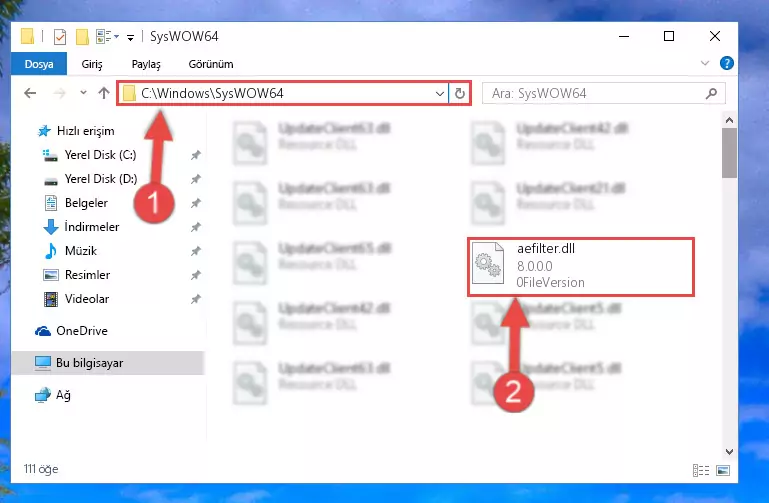The width and height of the screenshot is (769, 503).
Task: Open the Görünüm ribbon tab
Action: (211, 64)
